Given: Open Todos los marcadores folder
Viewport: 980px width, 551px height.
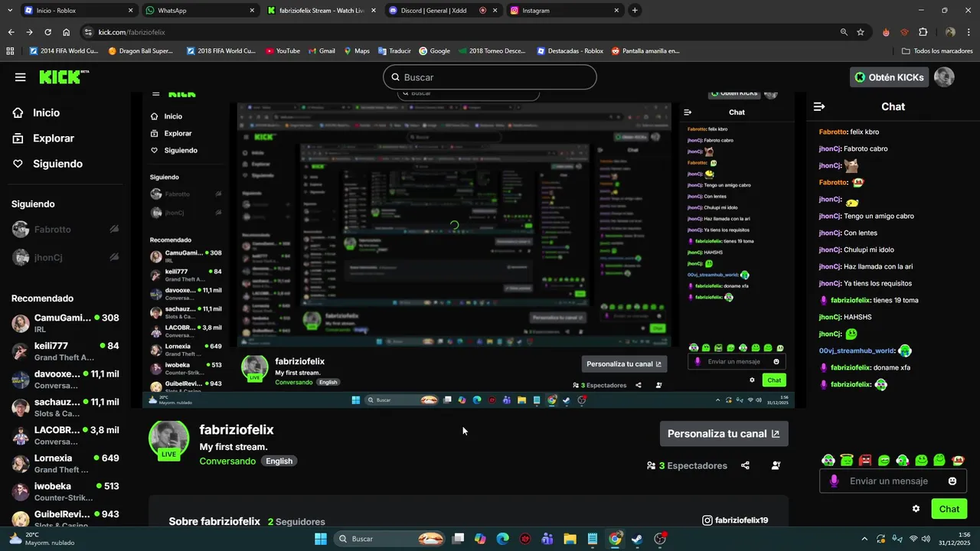Looking at the screenshot, I should point(937,51).
